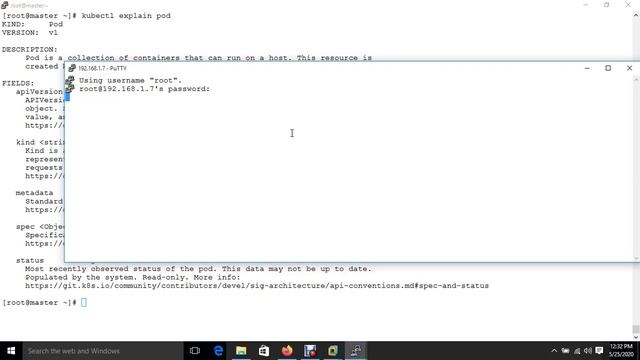Close the 192.168.1.7 PuTTY window
The height and width of the screenshot is (360, 640).
coord(629,68)
